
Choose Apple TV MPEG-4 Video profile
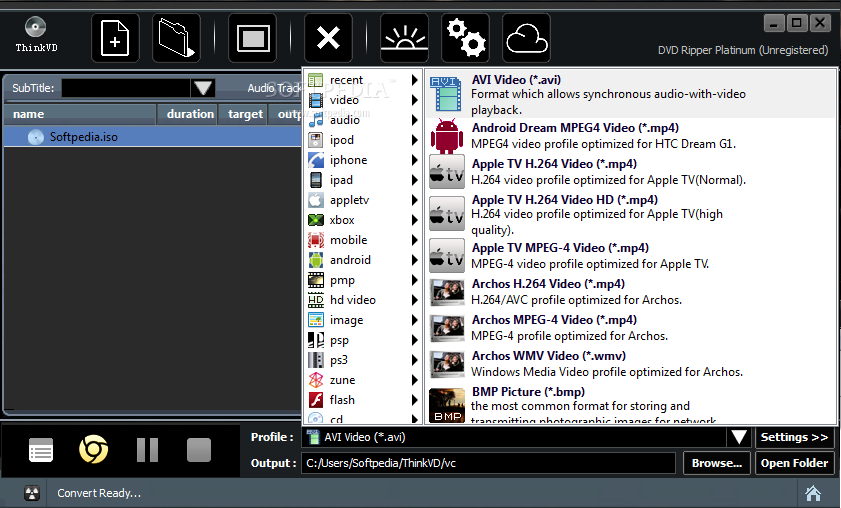[631, 256]
